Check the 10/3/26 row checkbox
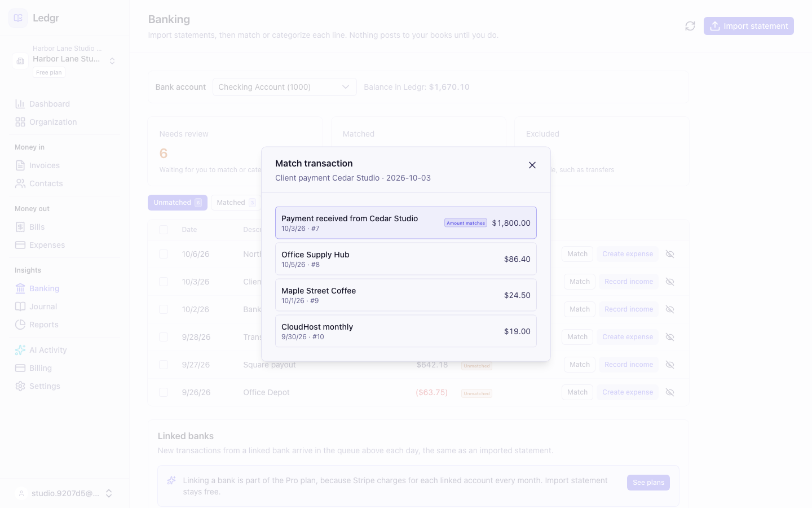812x508 pixels. [x=164, y=282]
